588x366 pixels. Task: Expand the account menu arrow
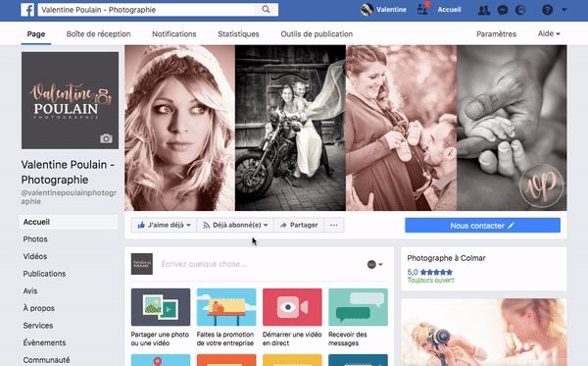coord(564,10)
